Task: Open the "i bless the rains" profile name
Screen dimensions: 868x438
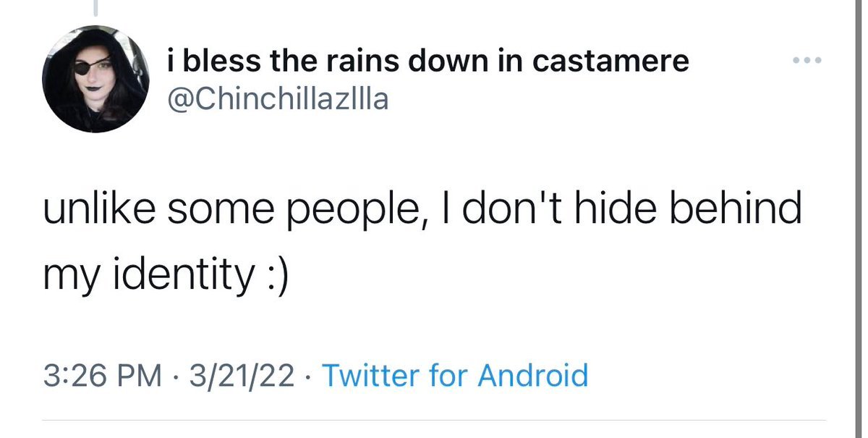Action: (427, 61)
